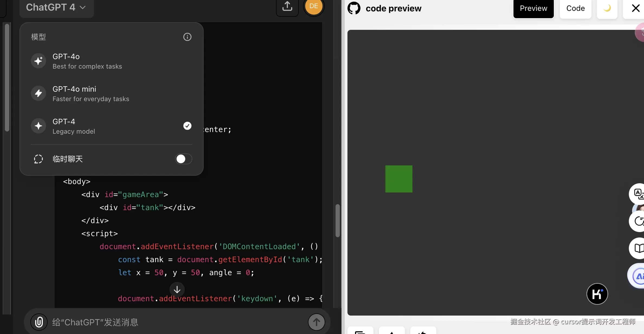This screenshot has width=644, height=334.
Task: Switch to the Code tab
Action: click(575, 8)
